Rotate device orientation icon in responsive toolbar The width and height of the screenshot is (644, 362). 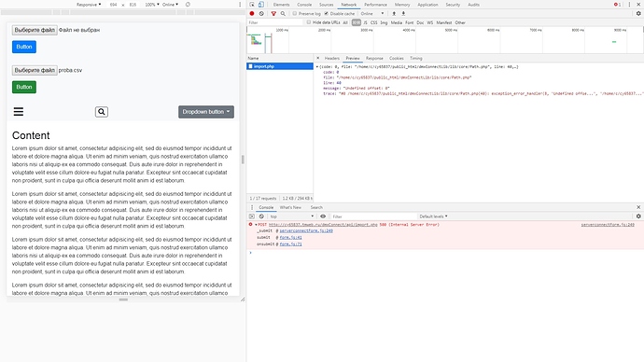pos(188,5)
